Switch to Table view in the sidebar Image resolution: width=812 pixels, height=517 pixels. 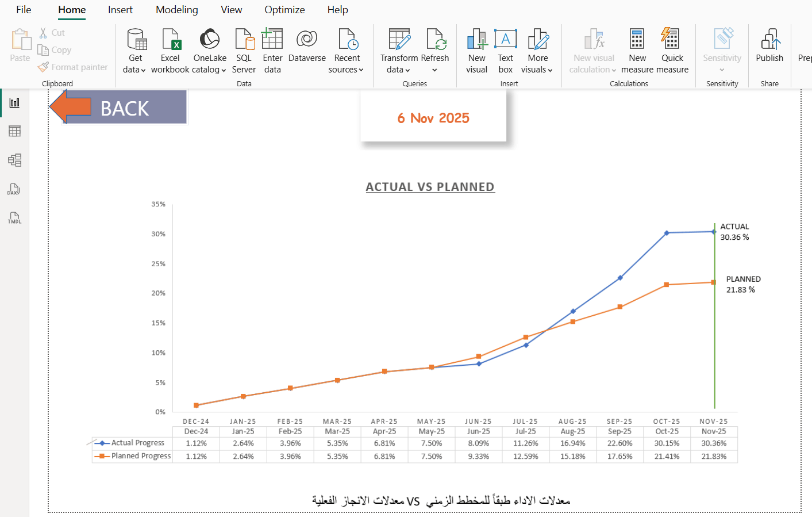[x=14, y=131]
